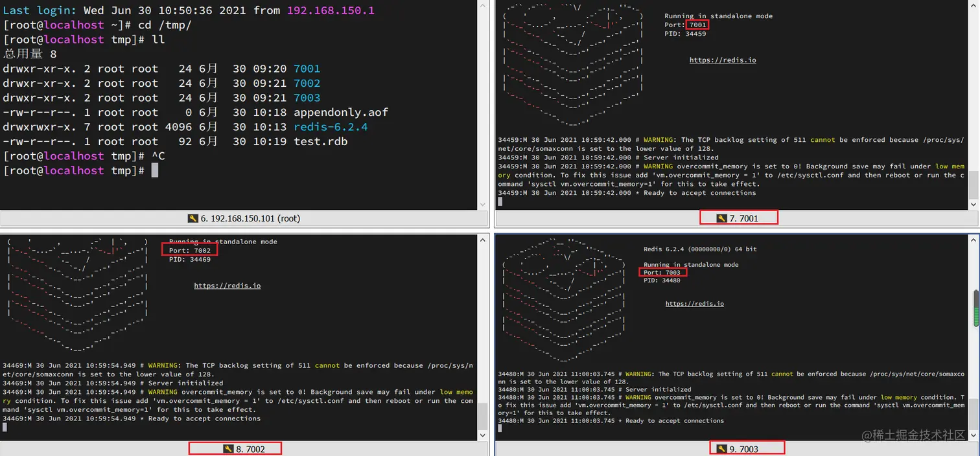Click the appendonly.aof file name
Screen dimensions: 980x456
coord(341,112)
